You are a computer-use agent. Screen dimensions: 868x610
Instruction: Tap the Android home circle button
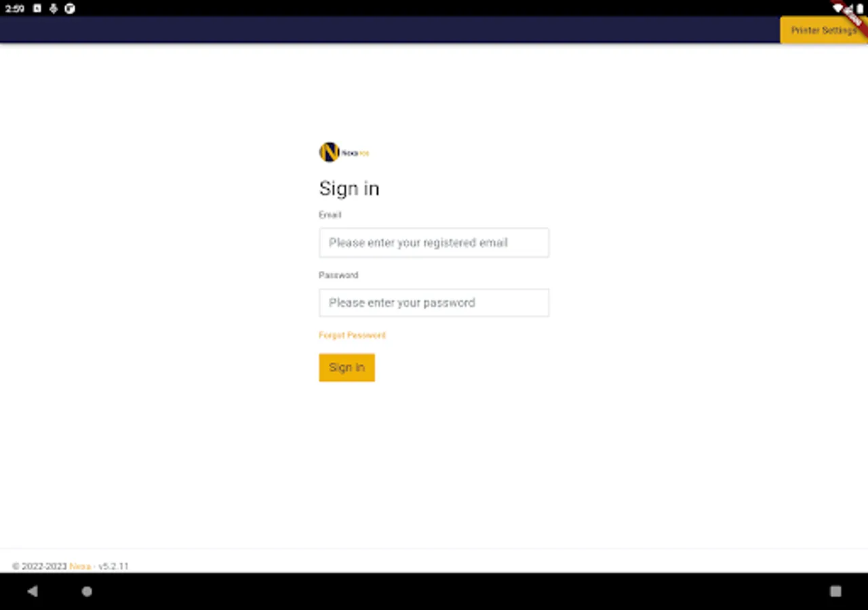click(x=87, y=591)
